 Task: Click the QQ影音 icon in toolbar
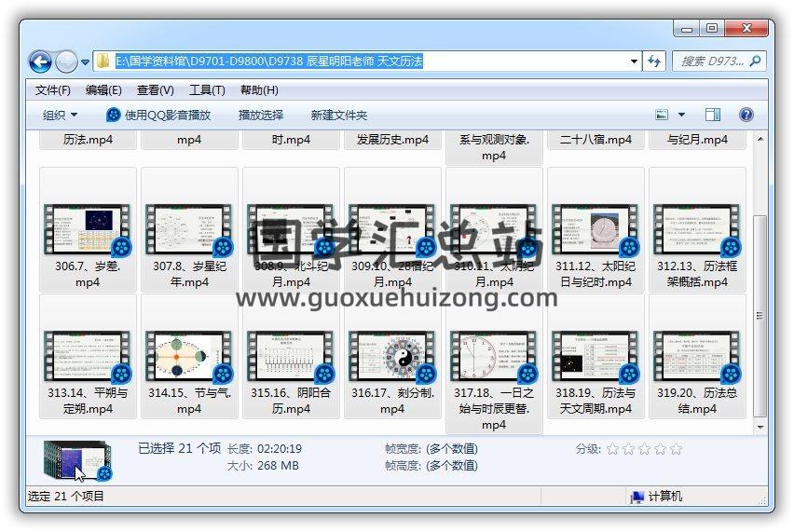[113, 115]
